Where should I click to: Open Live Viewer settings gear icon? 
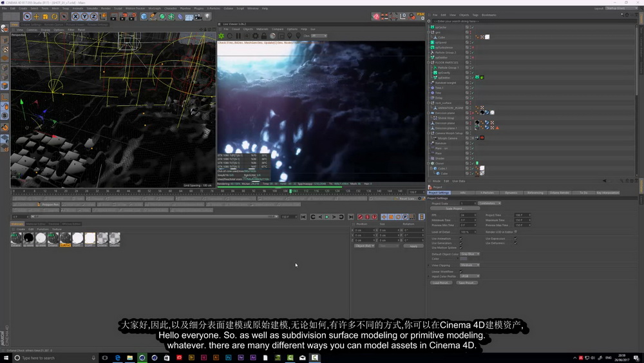pos(256,35)
